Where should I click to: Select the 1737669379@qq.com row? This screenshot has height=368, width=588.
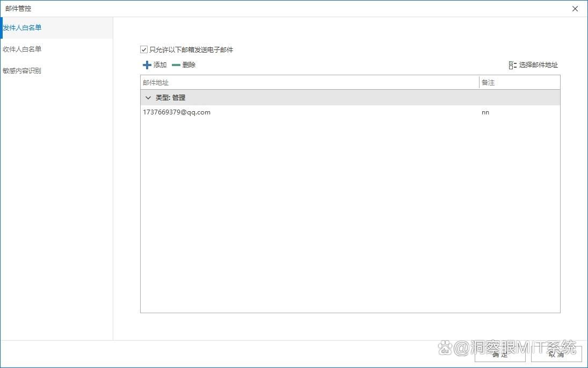tap(350, 112)
